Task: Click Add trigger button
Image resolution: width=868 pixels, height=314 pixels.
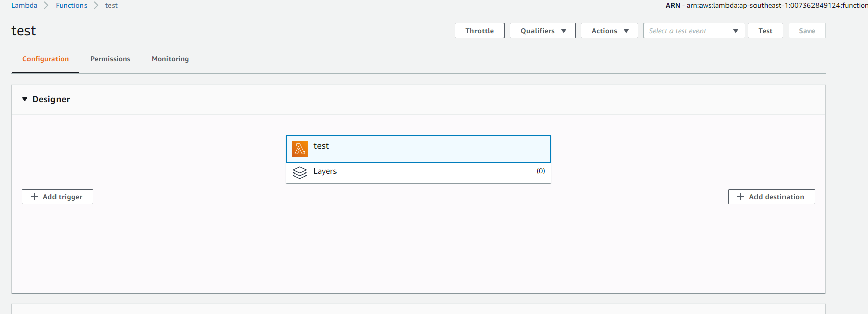Action: [x=58, y=197]
